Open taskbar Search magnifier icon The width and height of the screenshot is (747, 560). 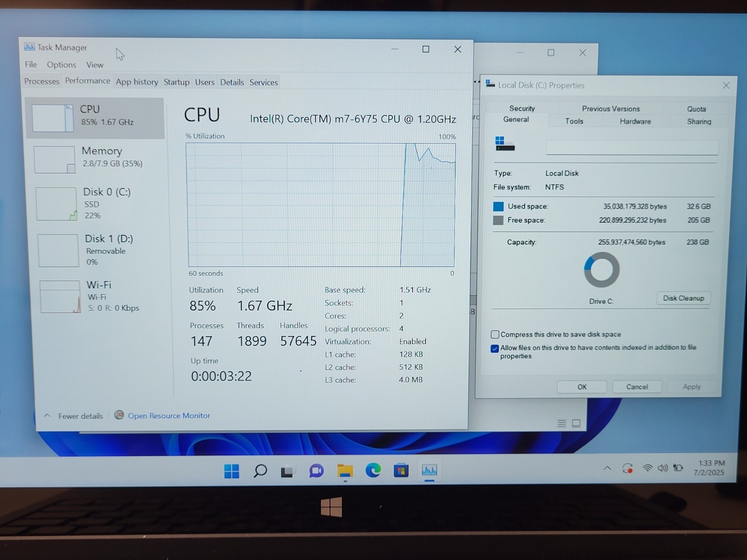tap(260, 470)
